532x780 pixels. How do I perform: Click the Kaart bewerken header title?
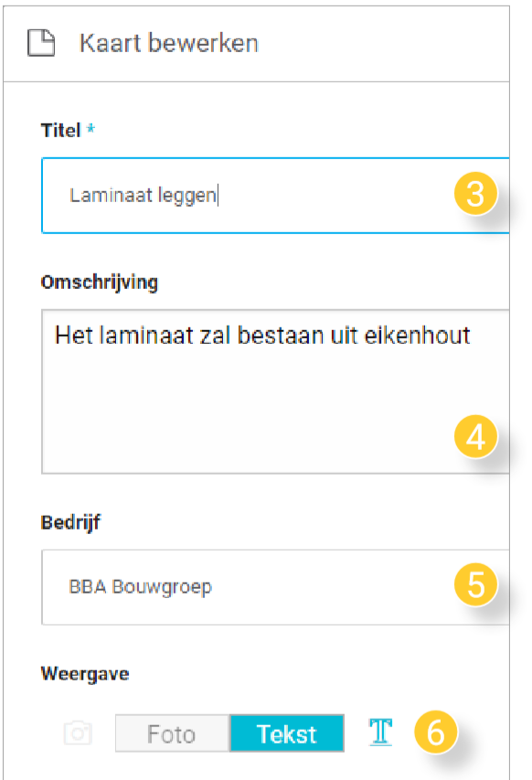point(169,43)
